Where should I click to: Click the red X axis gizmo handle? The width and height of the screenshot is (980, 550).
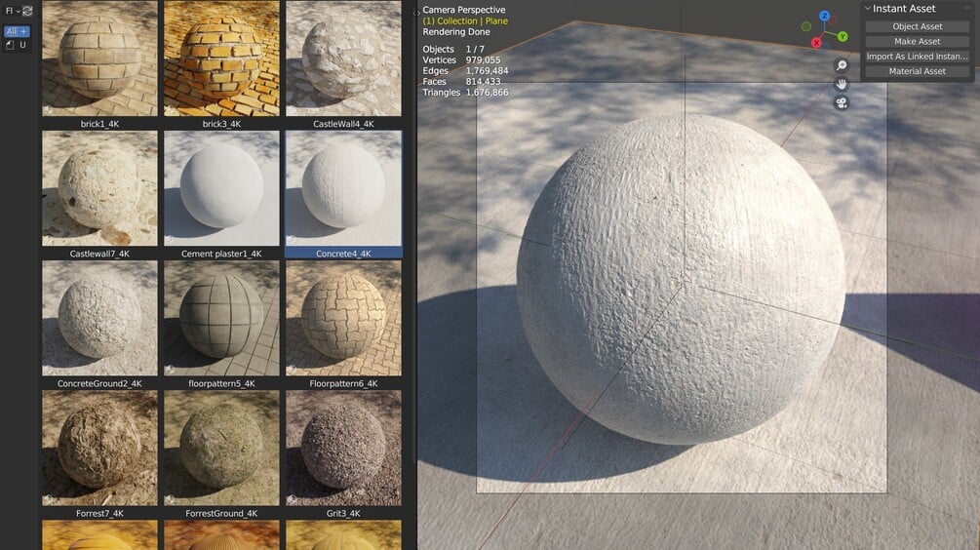815,43
